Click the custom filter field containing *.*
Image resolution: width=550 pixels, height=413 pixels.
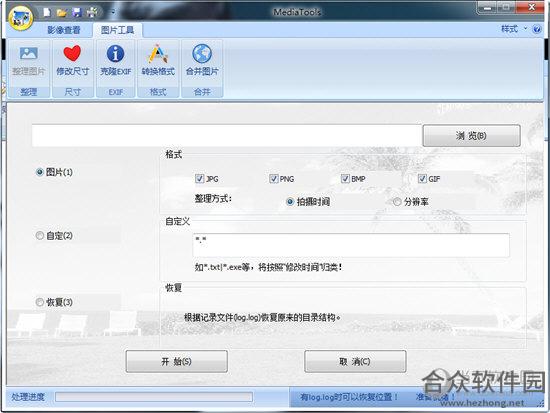(x=351, y=245)
